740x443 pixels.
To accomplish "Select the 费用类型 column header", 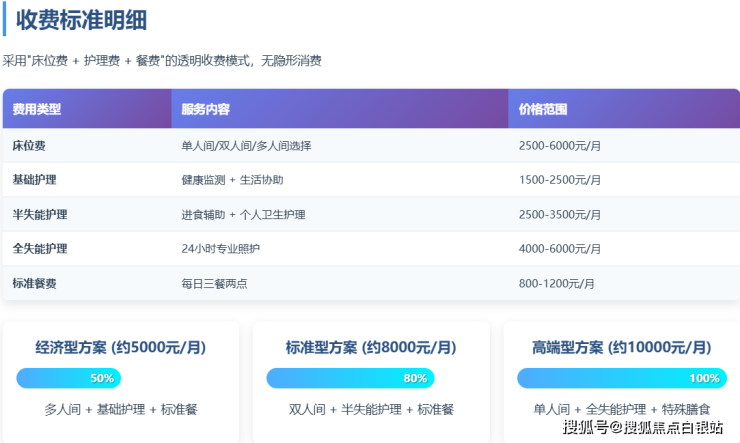I will click(37, 109).
